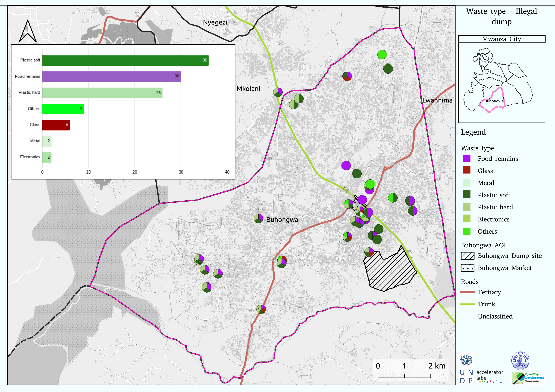The width and height of the screenshot is (555, 392).
Task: Click the Food remains purple legend swatch
Action: point(467,159)
